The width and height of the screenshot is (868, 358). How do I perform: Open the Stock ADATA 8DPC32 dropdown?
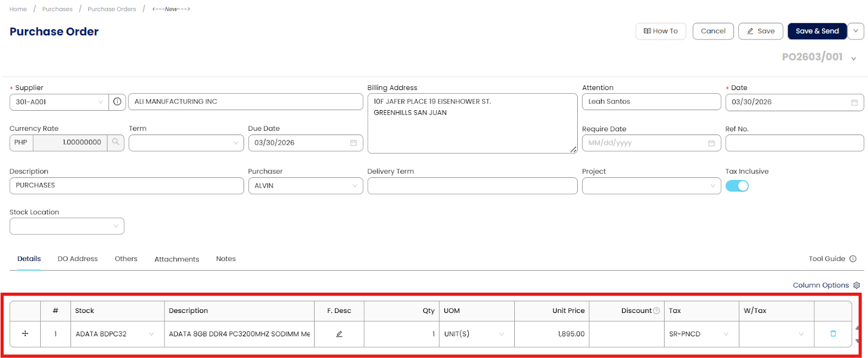[x=117, y=334]
